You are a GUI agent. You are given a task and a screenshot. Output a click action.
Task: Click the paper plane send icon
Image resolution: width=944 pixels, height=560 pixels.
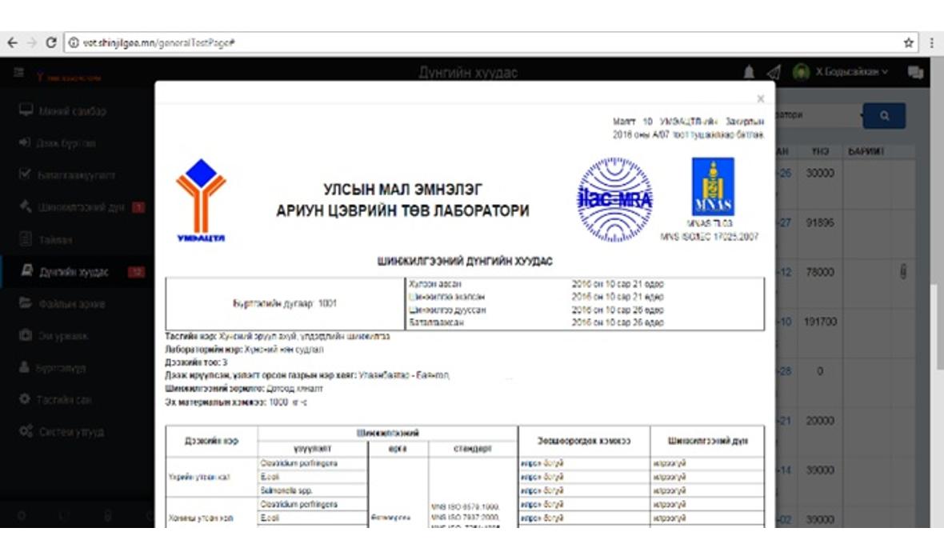774,72
